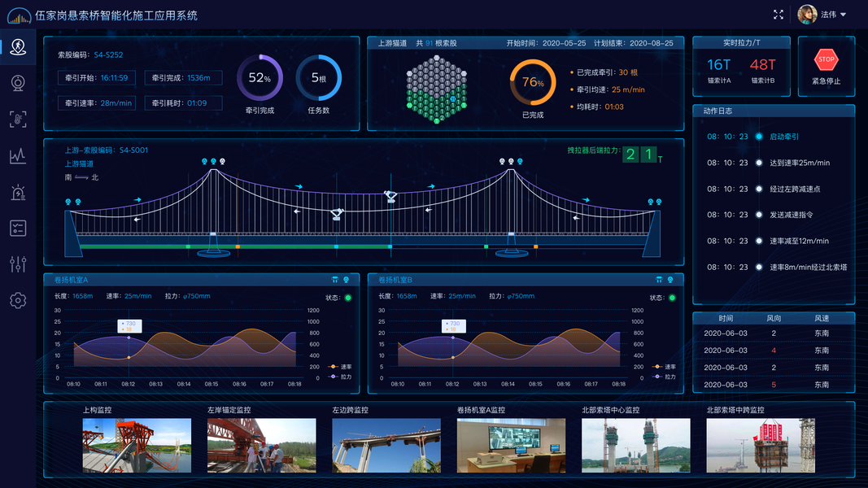Click the 上游猫道 panel header label
868x488 pixels.
click(x=392, y=42)
